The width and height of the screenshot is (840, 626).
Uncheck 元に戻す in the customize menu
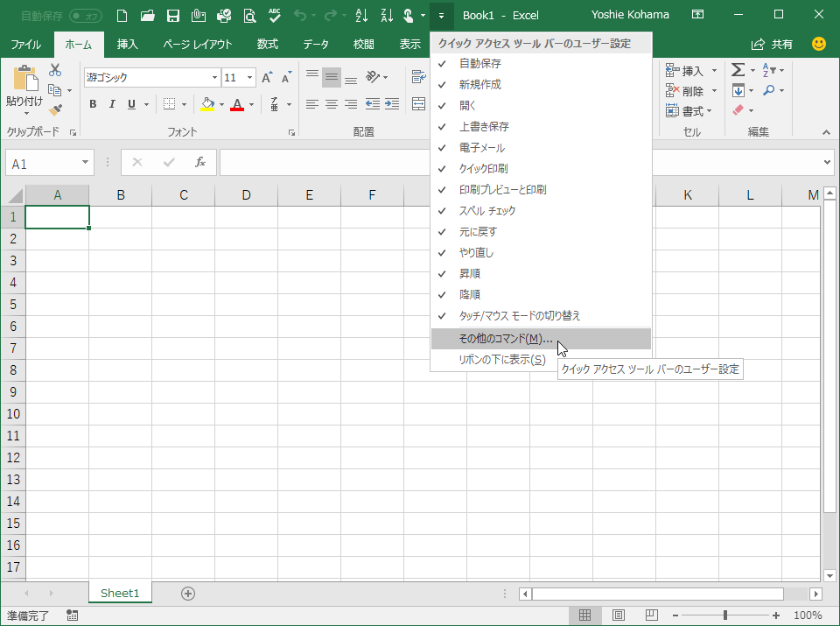[541, 231]
